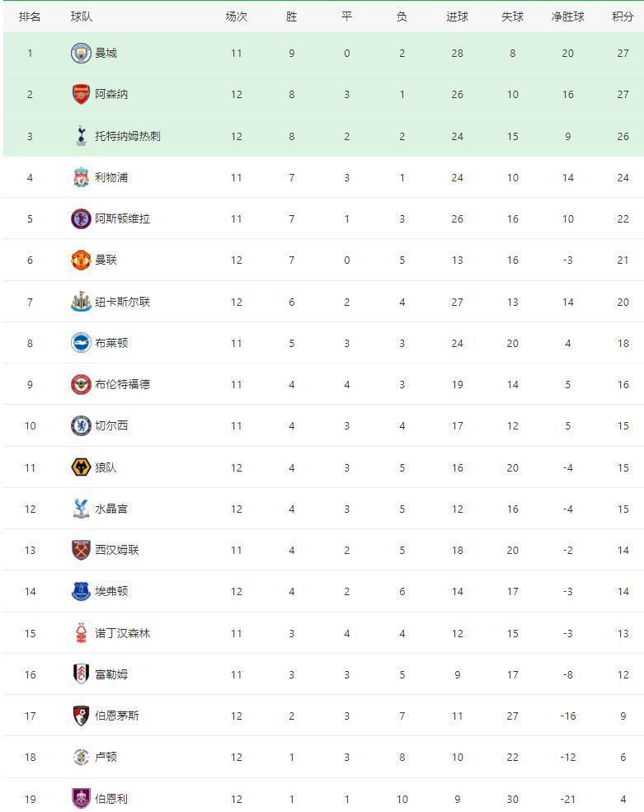Open the 曼城 team name link
Image resolution: width=644 pixels, height=812 pixels.
pos(106,53)
